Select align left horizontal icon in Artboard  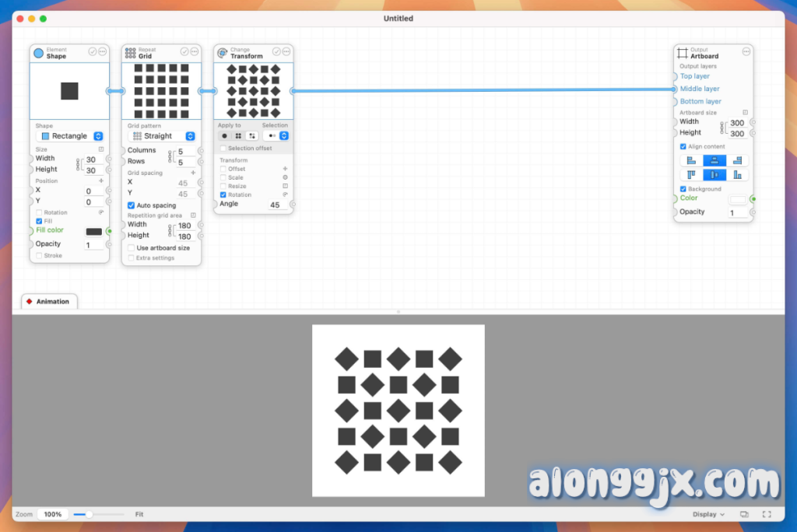[691, 161]
